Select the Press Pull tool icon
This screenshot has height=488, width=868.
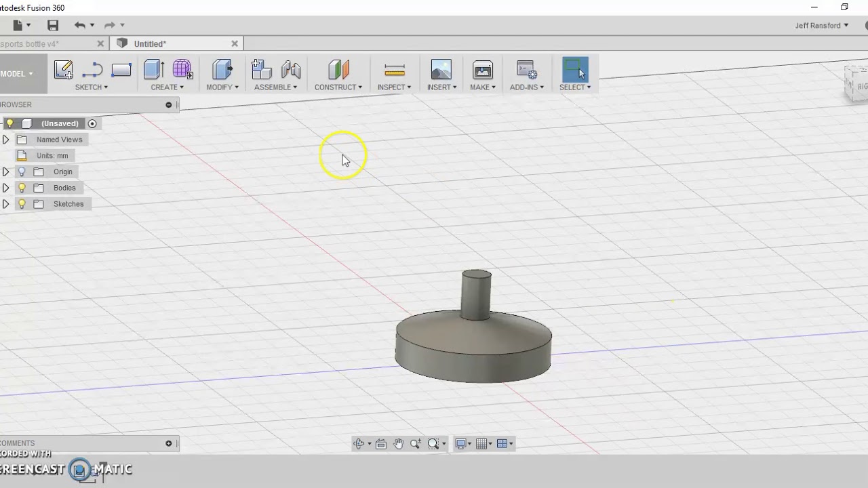click(222, 70)
